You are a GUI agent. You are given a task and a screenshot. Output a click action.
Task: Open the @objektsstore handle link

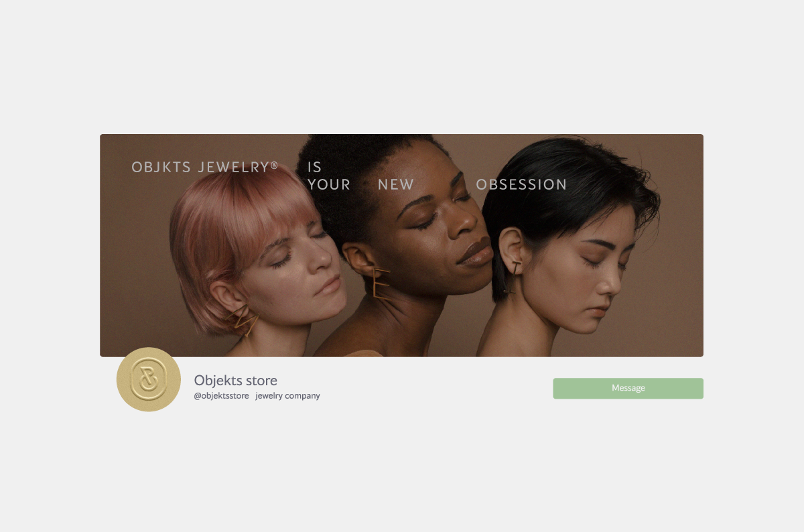[221, 396]
